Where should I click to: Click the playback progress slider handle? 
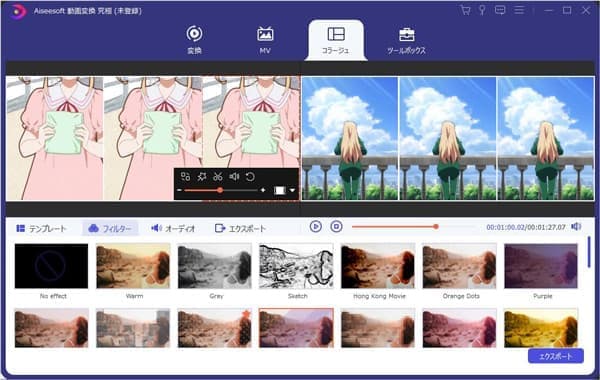coord(436,227)
